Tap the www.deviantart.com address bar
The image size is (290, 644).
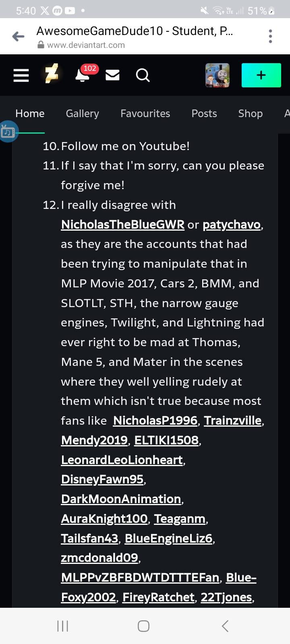[86, 45]
